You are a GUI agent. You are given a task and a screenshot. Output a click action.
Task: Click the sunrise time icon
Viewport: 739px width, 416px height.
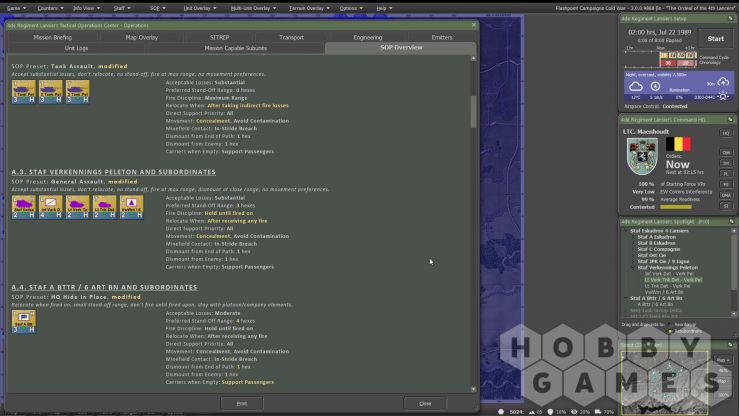[x=723, y=96]
